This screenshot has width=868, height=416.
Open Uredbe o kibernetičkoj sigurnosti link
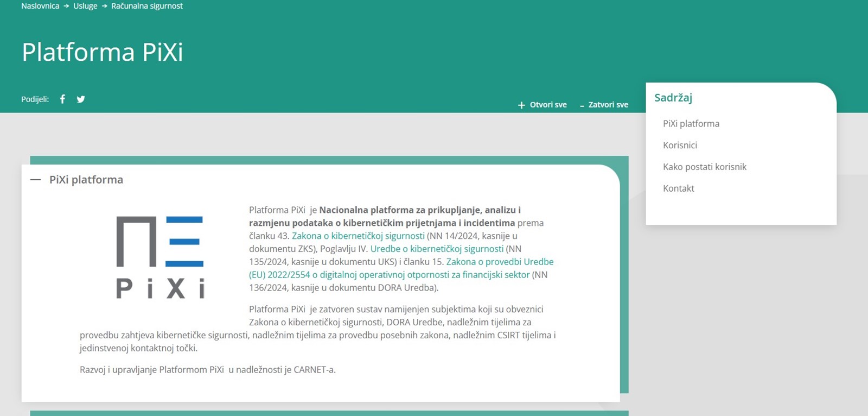point(437,249)
